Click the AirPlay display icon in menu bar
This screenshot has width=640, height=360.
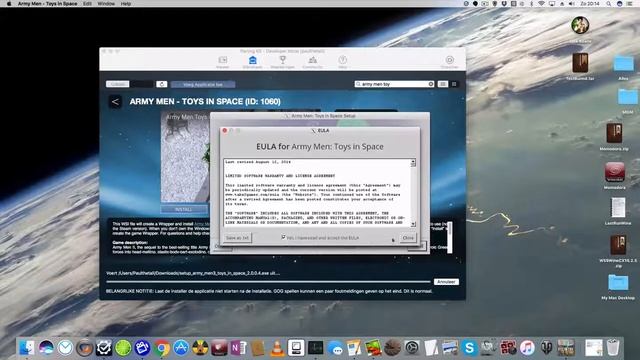(552, 3)
